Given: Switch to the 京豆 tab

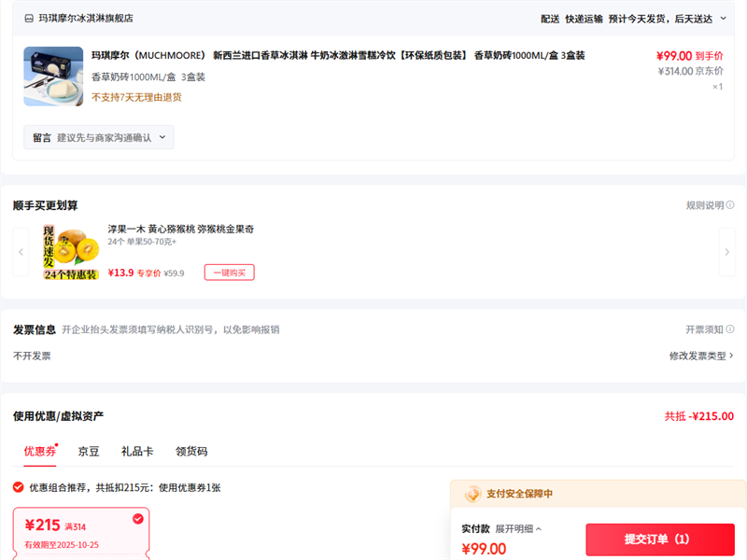Looking at the screenshot, I should (x=89, y=451).
